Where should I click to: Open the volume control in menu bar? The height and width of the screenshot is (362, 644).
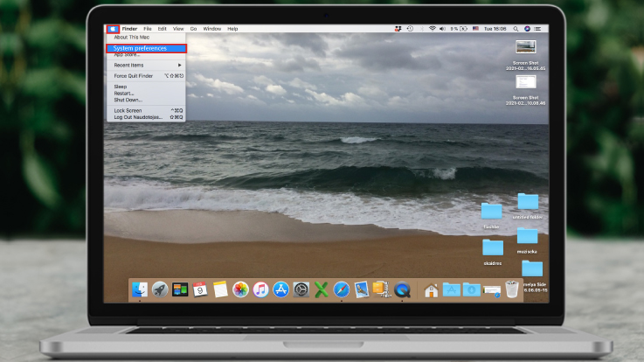pos(442,29)
